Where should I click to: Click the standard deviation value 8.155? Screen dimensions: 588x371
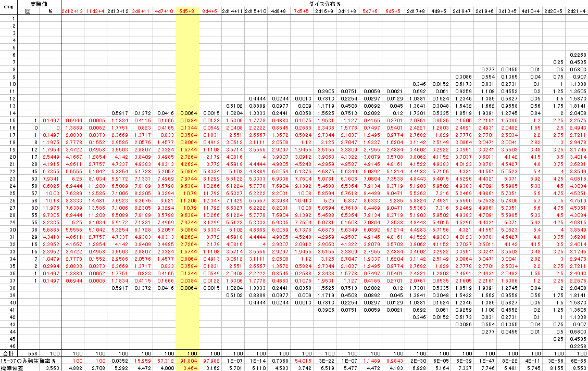tap(553, 368)
